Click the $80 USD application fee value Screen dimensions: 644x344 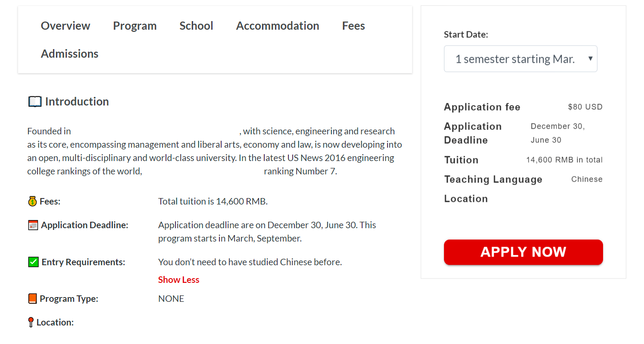tap(585, 107)
